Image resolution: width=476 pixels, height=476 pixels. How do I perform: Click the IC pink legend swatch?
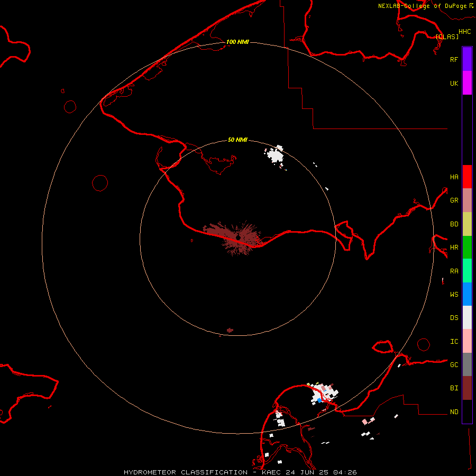[x=467, y=341]
